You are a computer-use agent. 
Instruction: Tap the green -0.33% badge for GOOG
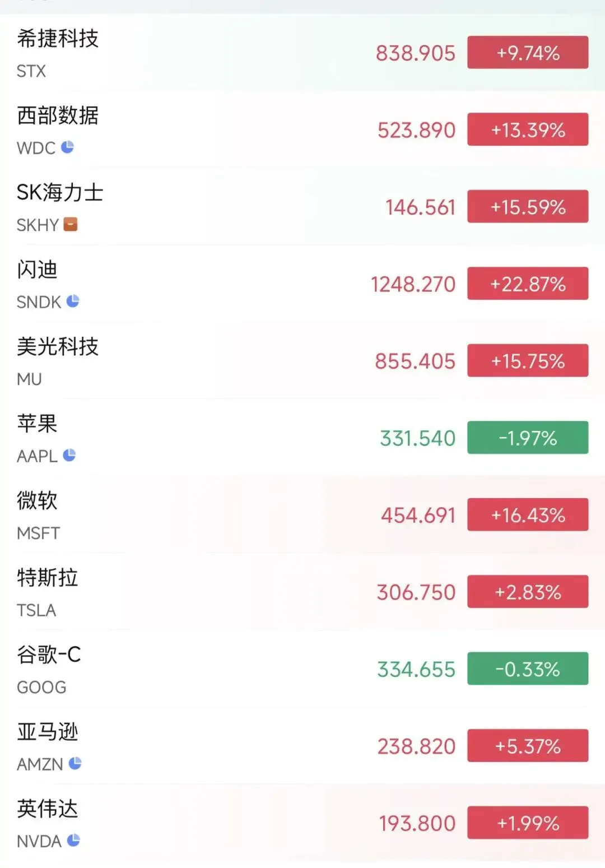click(x=528, y=669)
